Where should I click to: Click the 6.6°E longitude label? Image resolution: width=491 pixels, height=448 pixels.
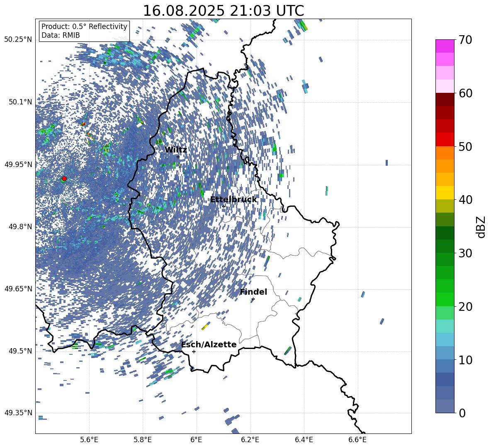click(x=357, y=440)
